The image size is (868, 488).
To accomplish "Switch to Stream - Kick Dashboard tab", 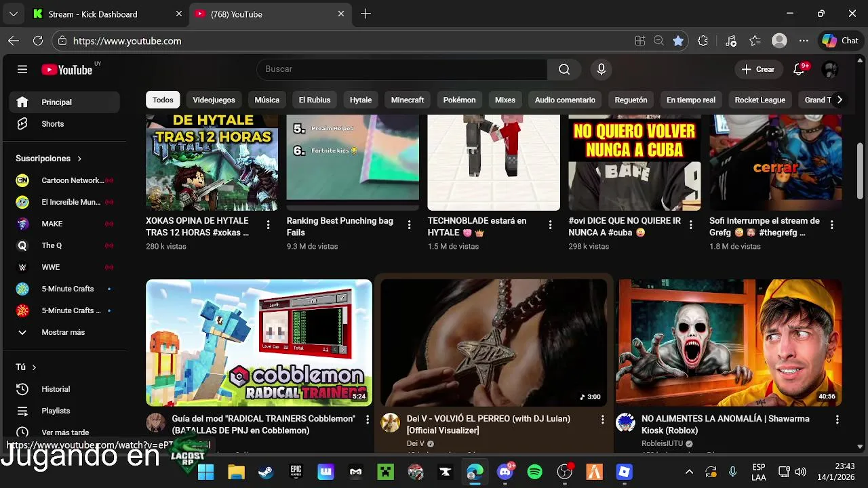I will [107, 14].
